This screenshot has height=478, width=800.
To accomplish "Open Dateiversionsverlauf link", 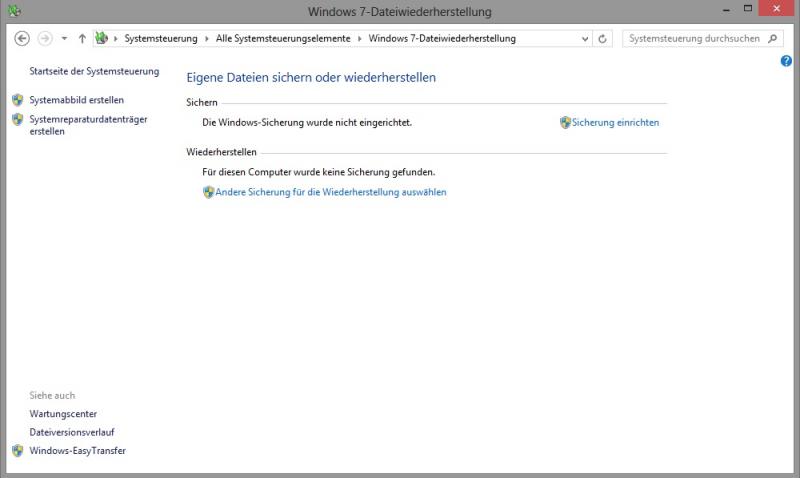I will pyautogui.click(x=72, y=432).
